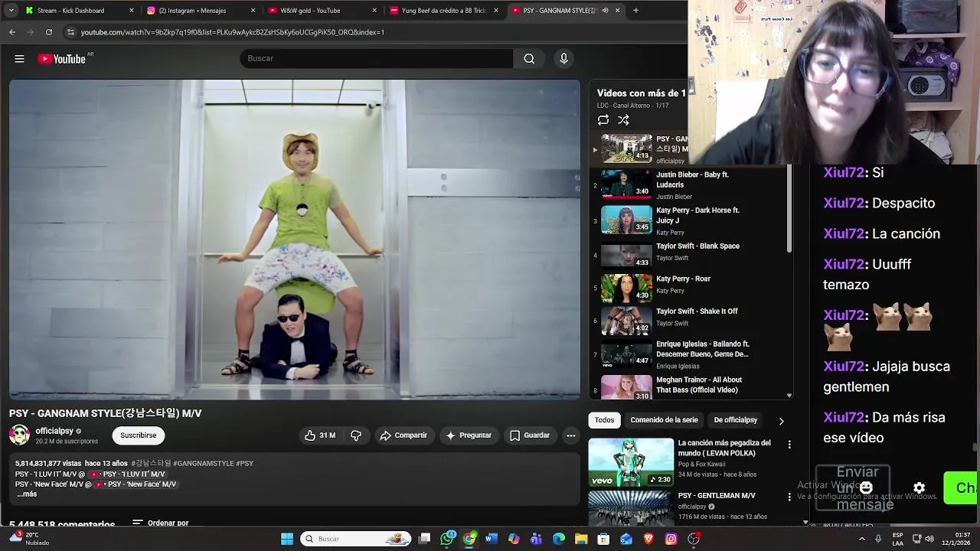Select the De officialpsy chip
This screenshot has width=980, height=551.
(x=735, y=420)
